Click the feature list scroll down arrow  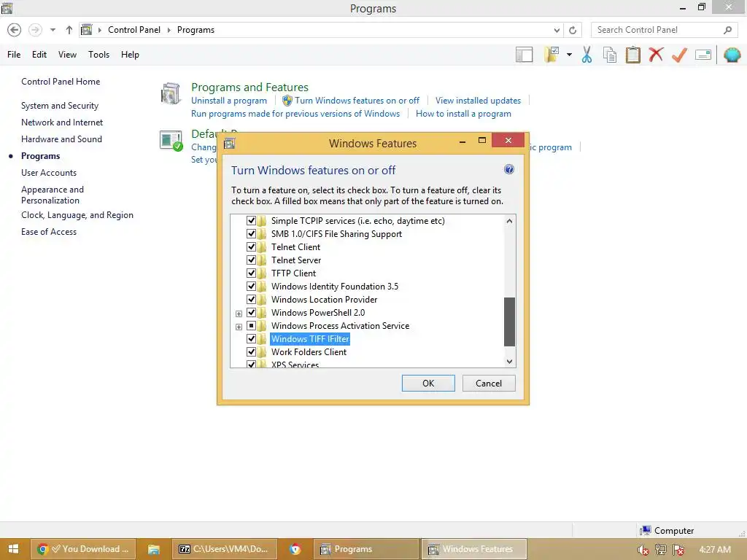(x=509, y=362)
